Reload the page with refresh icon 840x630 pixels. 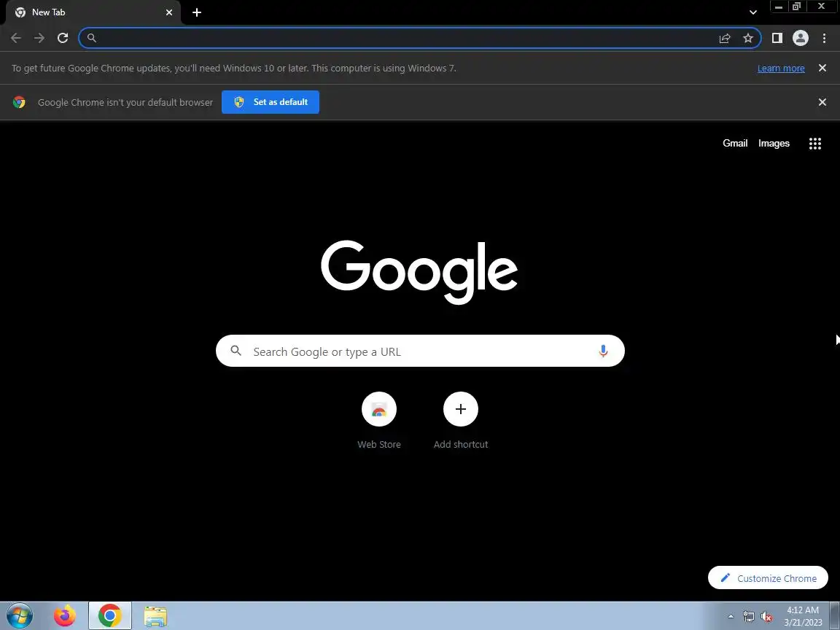(63, 38)
